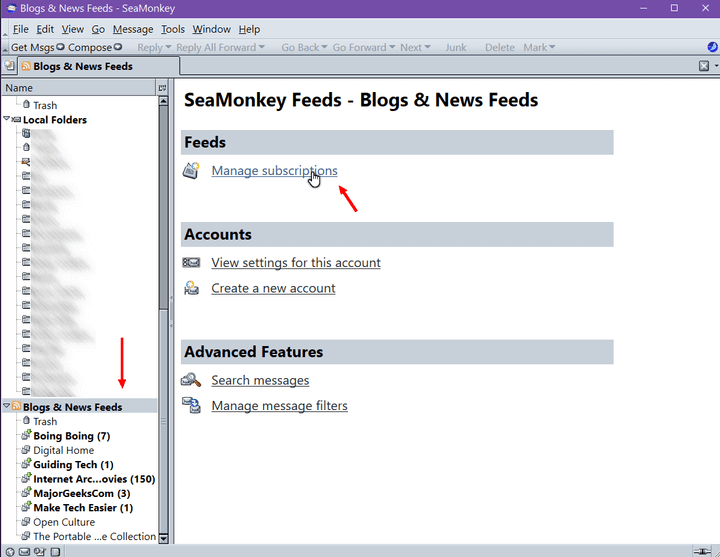Click the online/offline connection icon
The image size is (720, 557).
(x=702, y=551)
